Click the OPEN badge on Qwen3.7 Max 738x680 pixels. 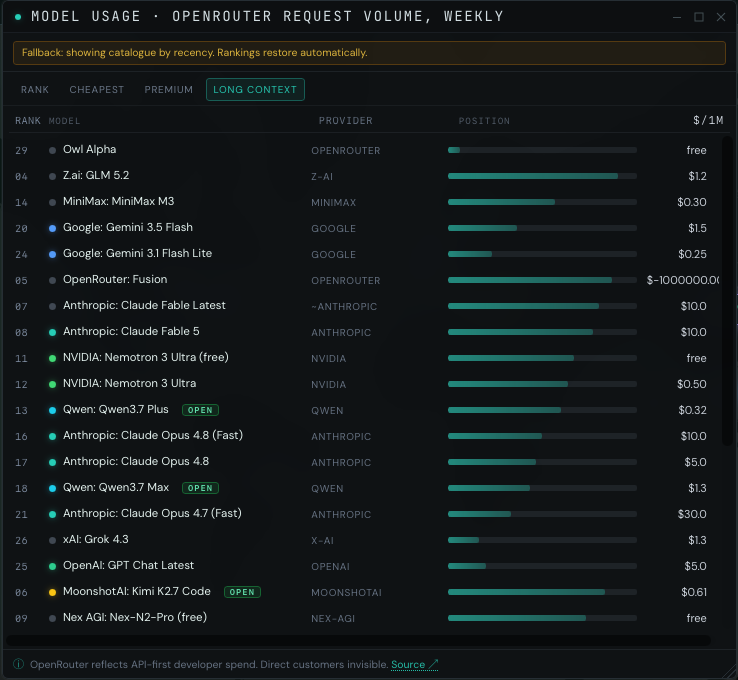coord(200,488)
